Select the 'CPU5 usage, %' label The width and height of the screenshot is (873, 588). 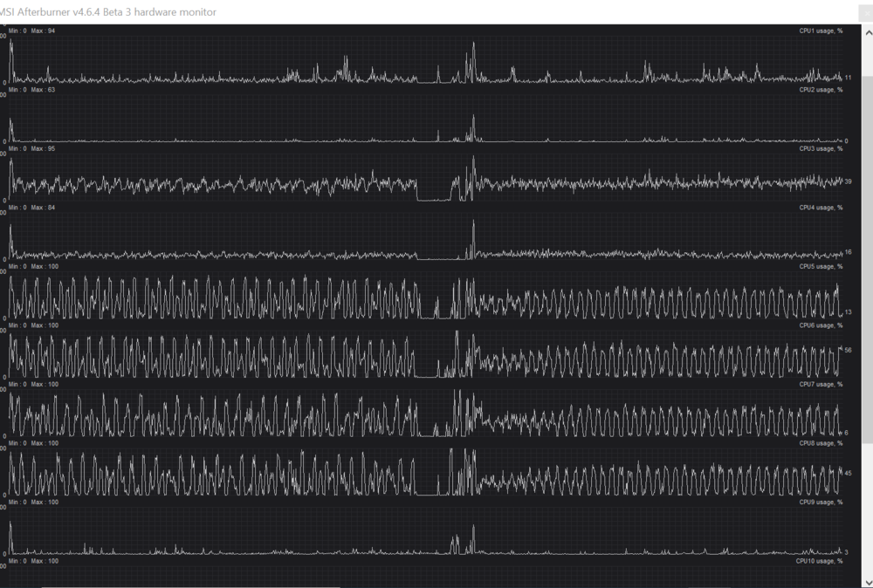821,267
